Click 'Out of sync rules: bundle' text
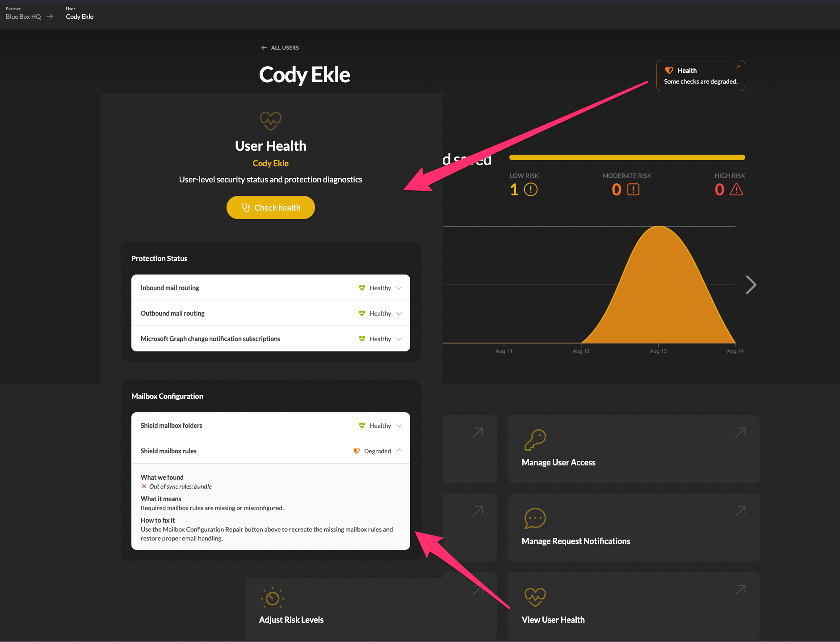The width and height of the screenshot is (840, 642). point(181,486)
